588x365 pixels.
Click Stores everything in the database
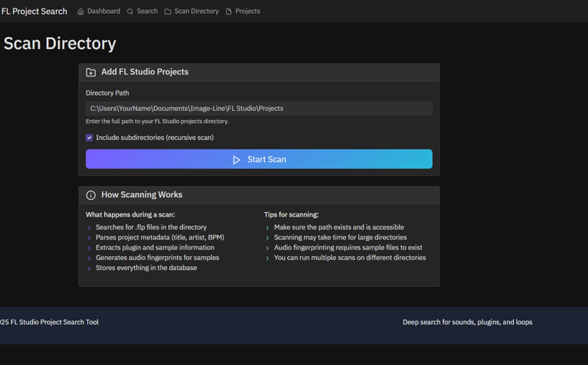[146, 268]
